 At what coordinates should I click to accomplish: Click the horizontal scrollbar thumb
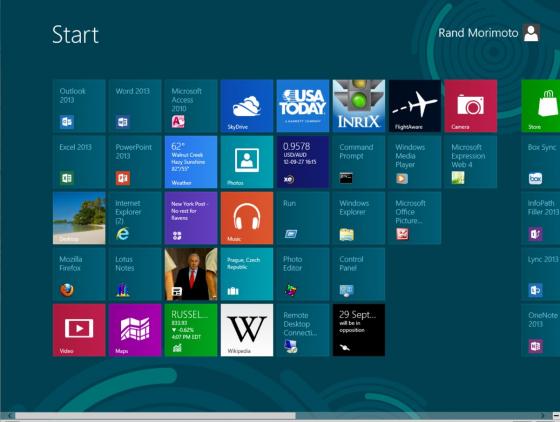(x=155, y=416)
